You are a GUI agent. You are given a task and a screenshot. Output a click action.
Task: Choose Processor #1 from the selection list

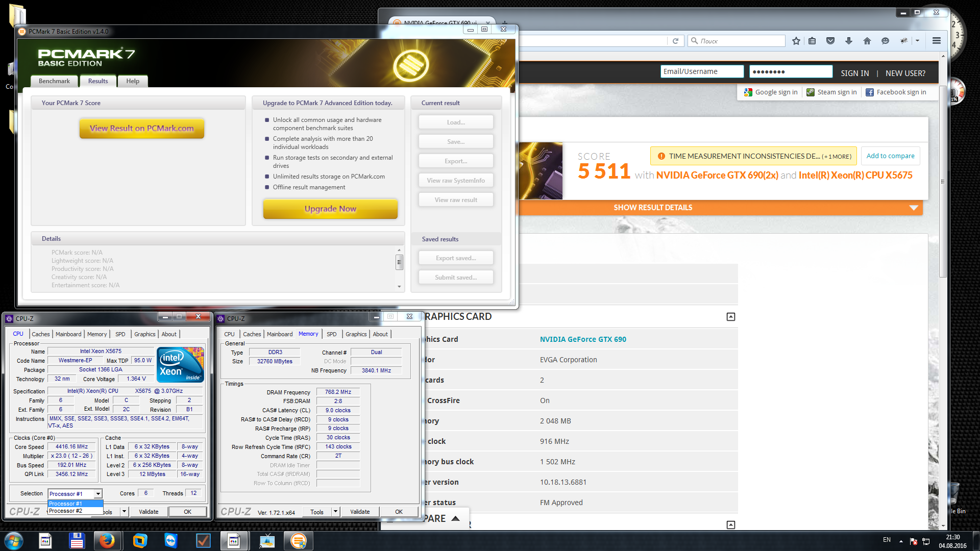tap(75, 504)
